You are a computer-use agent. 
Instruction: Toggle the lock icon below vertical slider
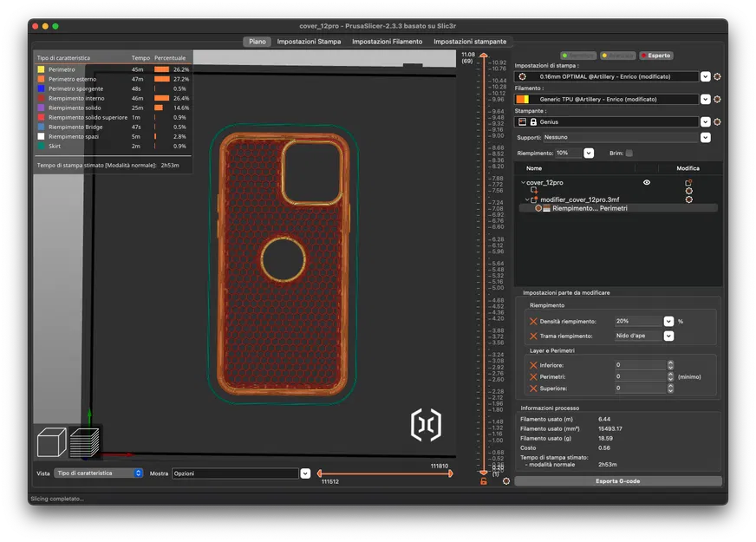(x=484, y=481)
